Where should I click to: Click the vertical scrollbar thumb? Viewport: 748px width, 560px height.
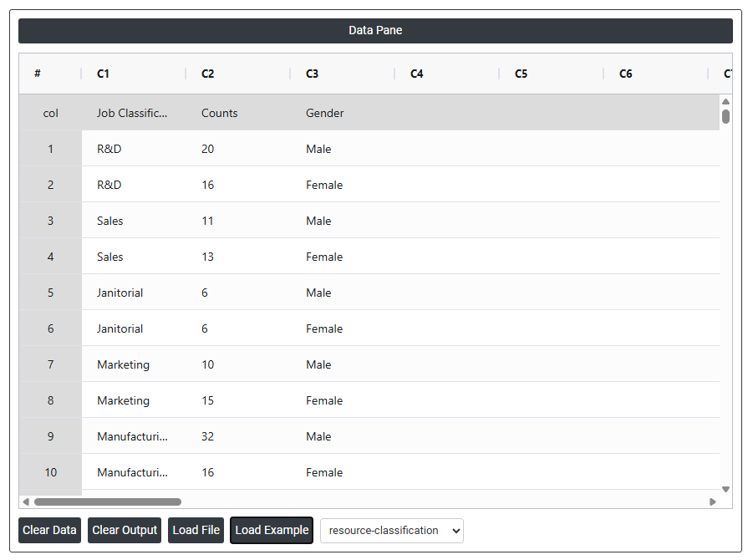[725, 116]
